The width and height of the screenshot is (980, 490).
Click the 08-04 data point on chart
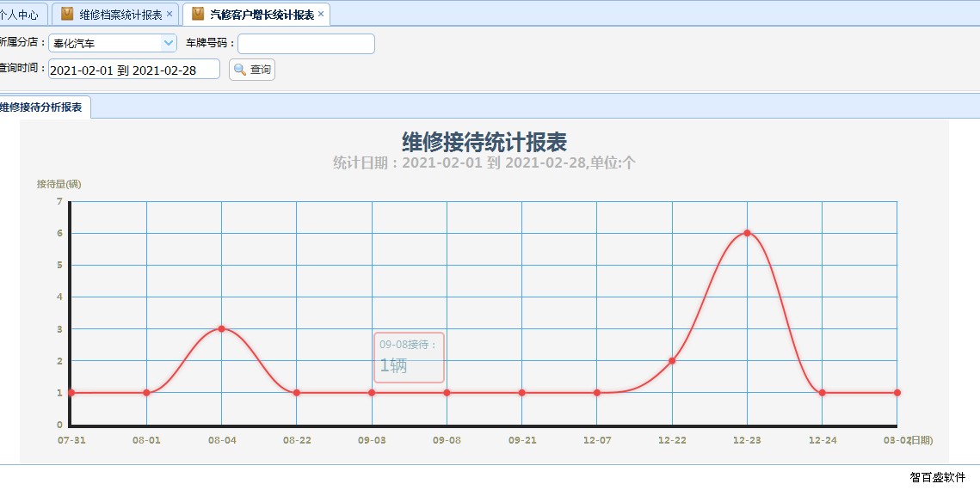221,329
